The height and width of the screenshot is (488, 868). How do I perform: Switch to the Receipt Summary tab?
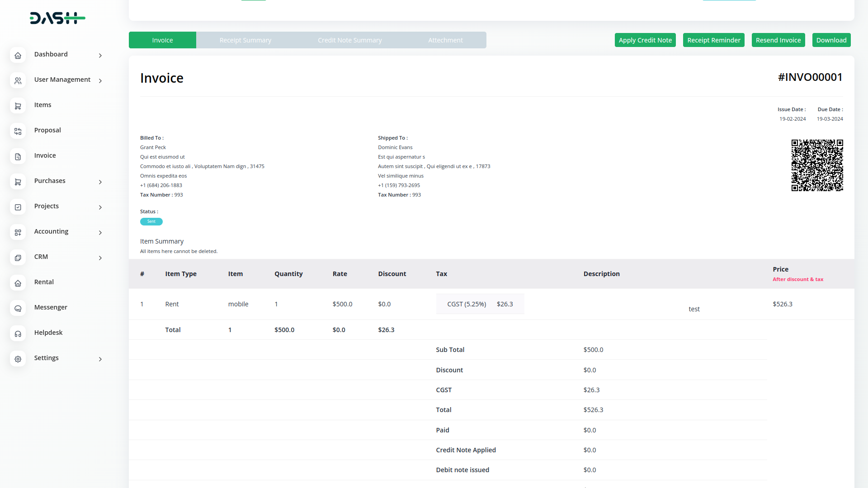coord(245,40)
